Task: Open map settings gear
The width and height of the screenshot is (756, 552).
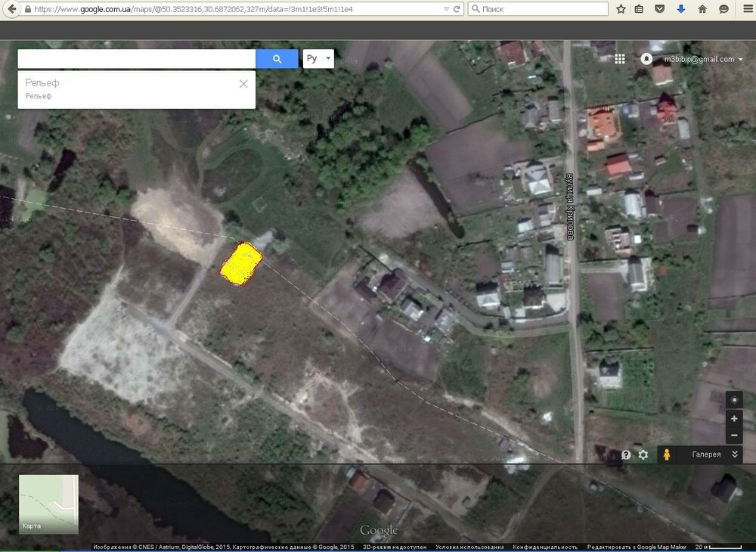Action: pyautogui.click(x=643, y=454)
